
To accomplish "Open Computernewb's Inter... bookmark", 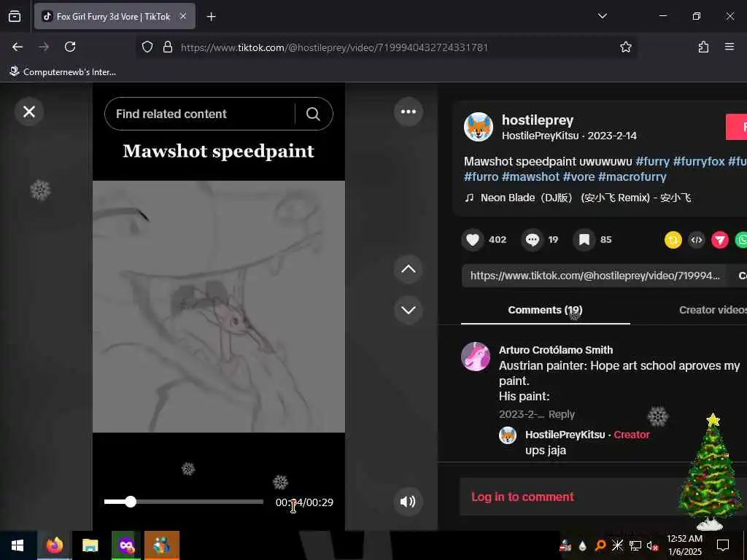I will (63, 72).
